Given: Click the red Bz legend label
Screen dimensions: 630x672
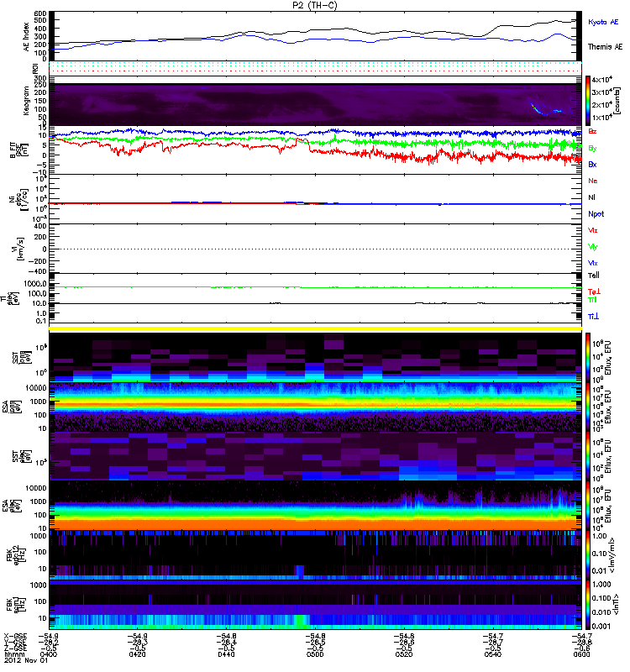Looking at the screenshot, I should [592, 131].
